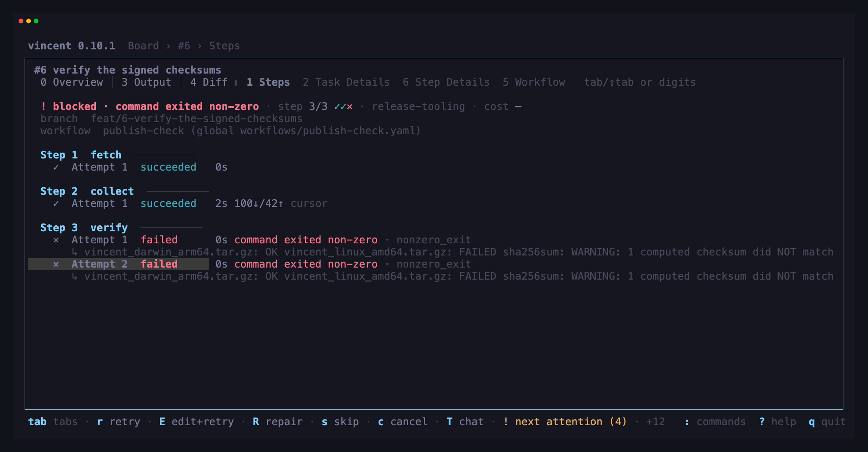
Task: Click the checkmark icon beside collect Attempt 1
Action: point(56,204)
